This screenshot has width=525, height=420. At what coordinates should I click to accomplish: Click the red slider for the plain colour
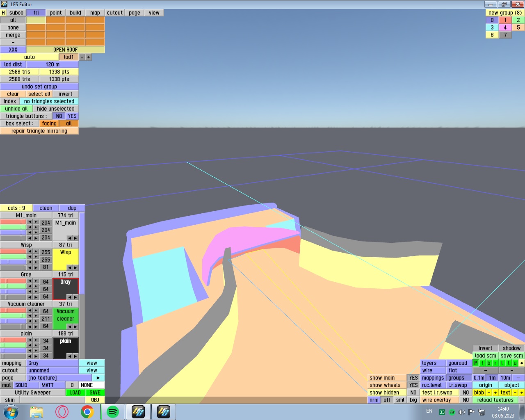coord(13,340)
